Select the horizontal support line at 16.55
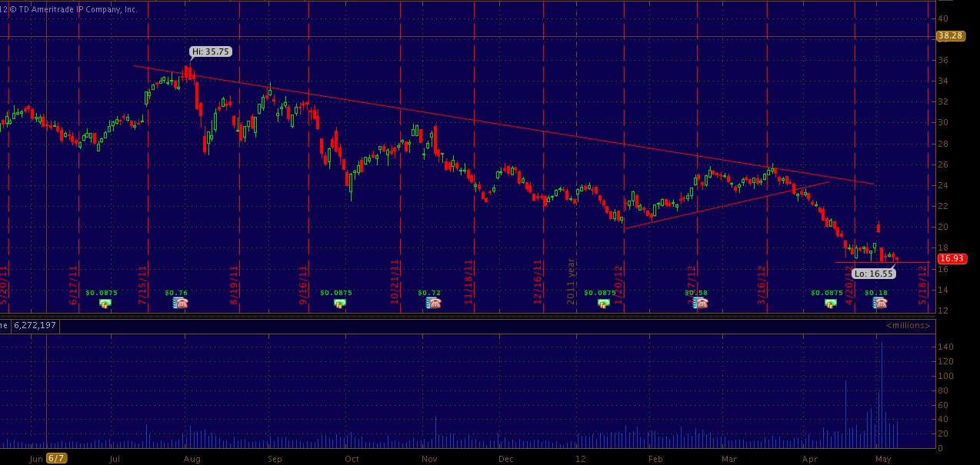 point(882,263)
